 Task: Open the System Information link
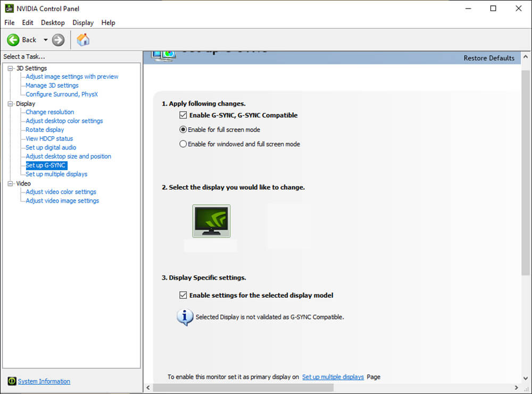[44, 381]
